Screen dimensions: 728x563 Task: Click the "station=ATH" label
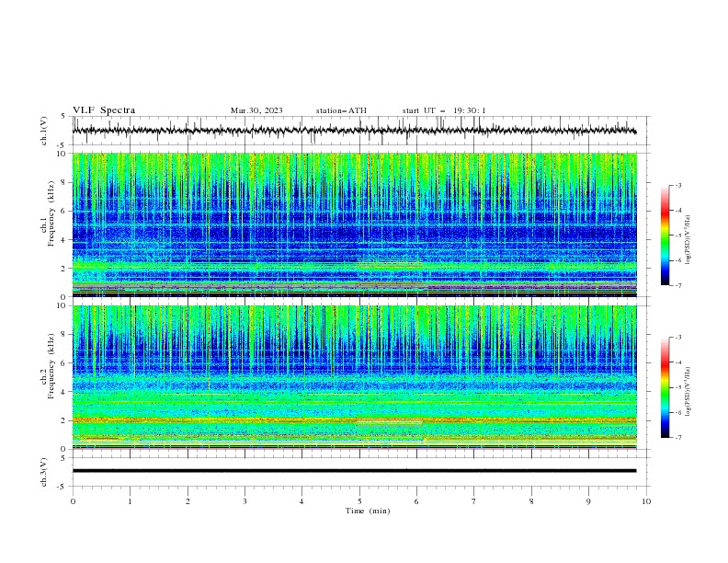pyautogui.click(x=341, y=110)
